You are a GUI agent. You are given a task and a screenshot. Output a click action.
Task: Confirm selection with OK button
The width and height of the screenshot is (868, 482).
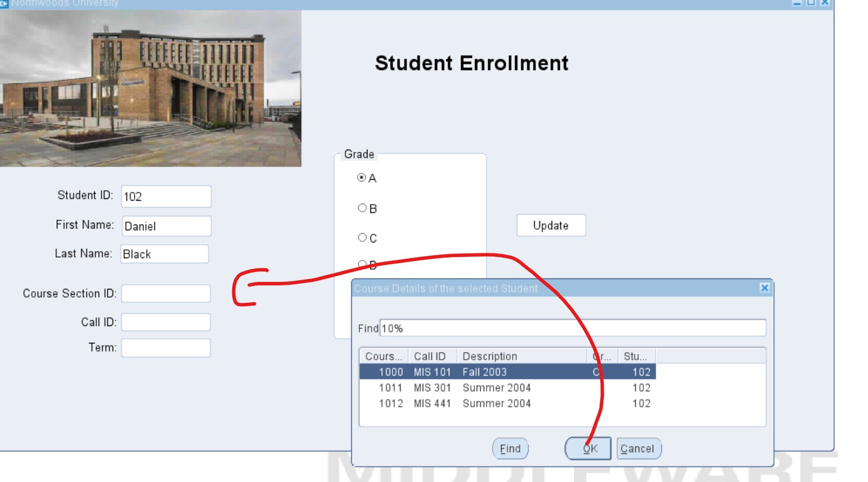click(588, 448)
